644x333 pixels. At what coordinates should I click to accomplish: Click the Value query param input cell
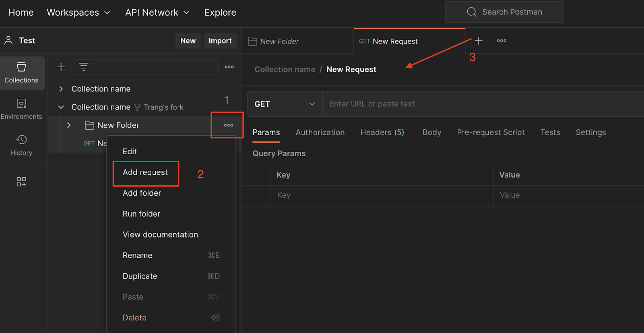569,195
